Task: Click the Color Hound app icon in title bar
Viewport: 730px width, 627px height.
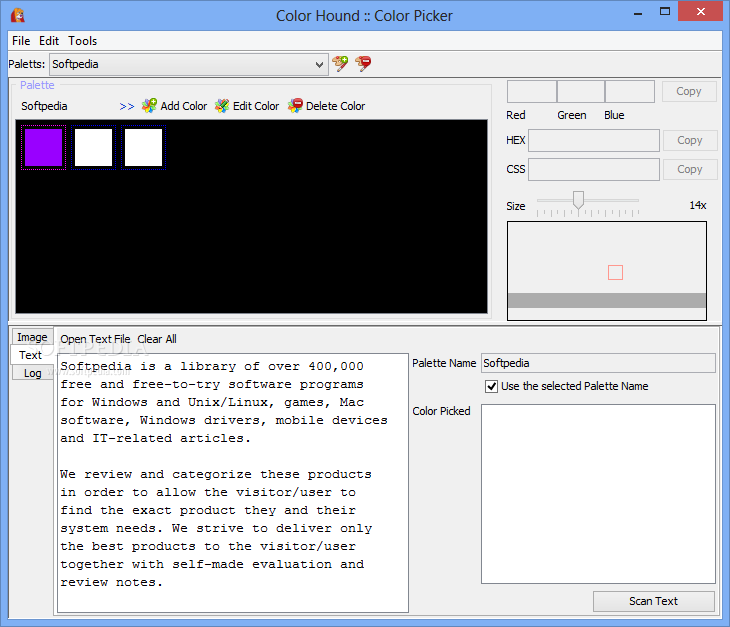Action: (x=18, y=15)
